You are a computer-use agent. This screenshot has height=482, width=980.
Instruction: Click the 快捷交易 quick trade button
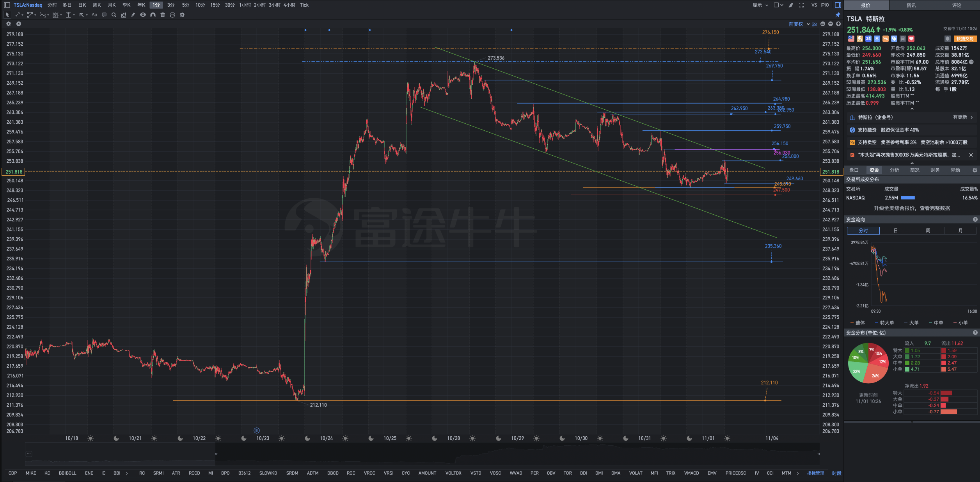[x=965, y=39]
